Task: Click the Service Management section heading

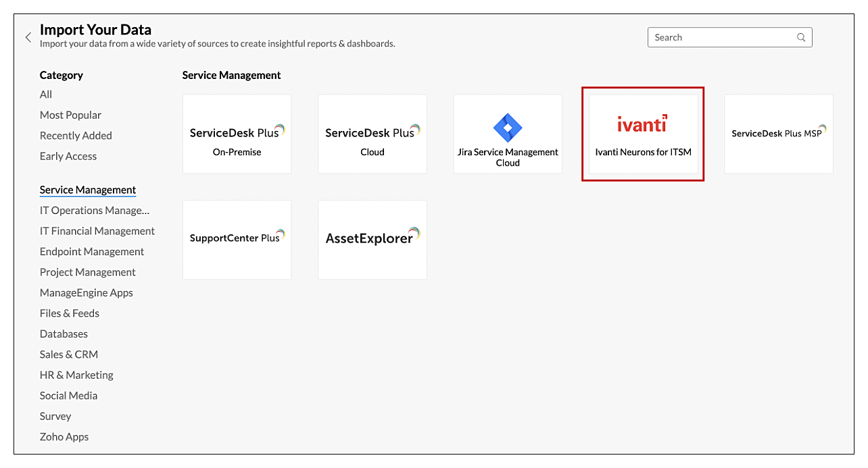Action: click(x=232, y=76)
